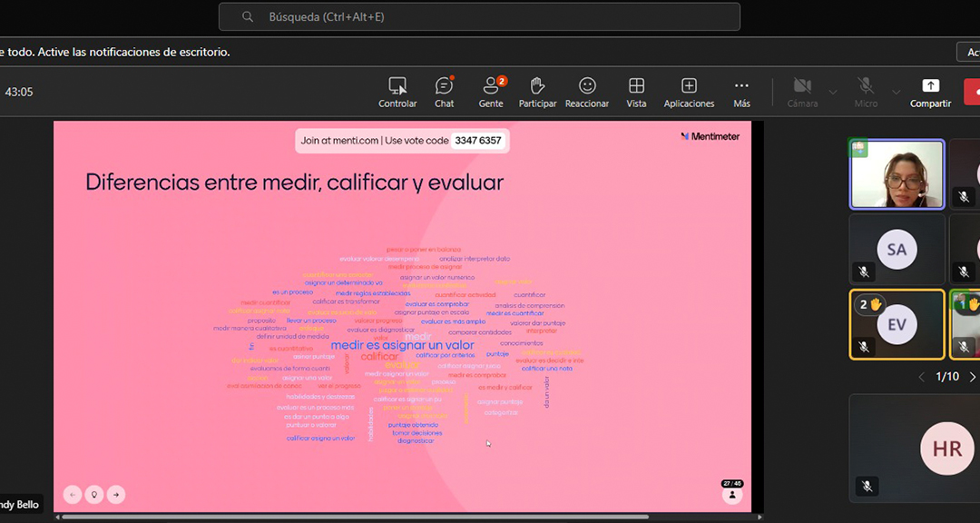Go to previous participants page arrow
This screenshot has height=523, width=980.
[x=921, y=377]
